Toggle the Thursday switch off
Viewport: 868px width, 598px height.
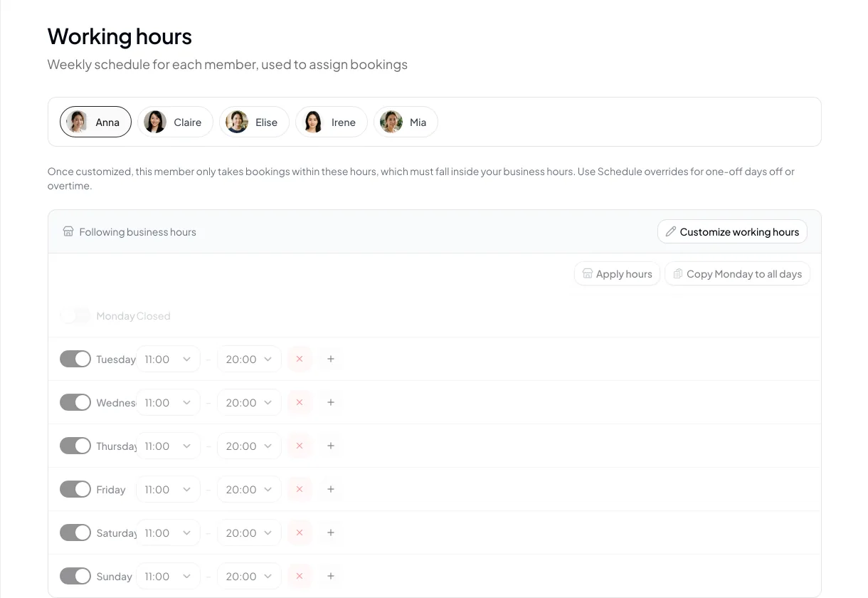coord(75,446)
